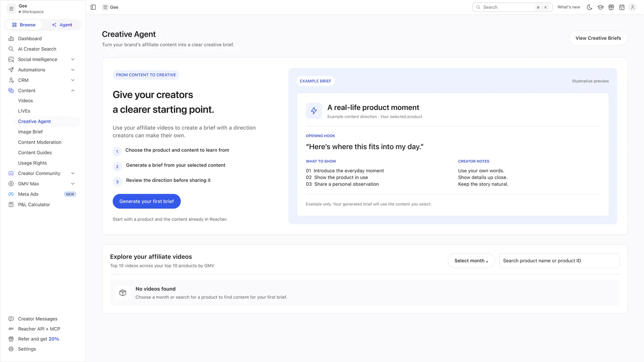Focus the Search product name field
644x362 pixels.
pos(559,261)
